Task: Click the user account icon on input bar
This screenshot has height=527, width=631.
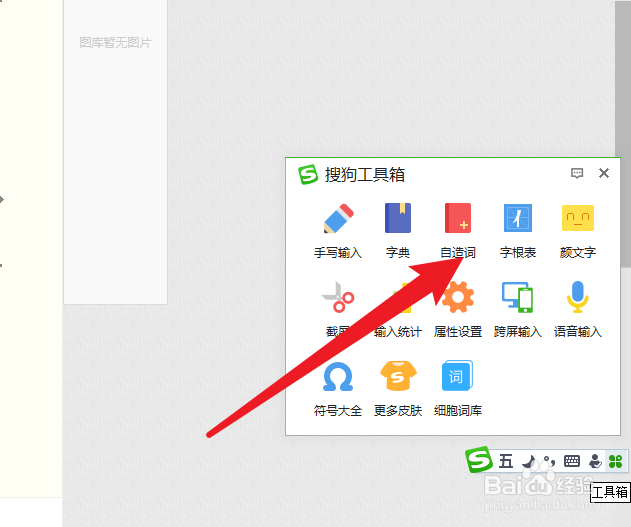Action: [x=595, y=461]
